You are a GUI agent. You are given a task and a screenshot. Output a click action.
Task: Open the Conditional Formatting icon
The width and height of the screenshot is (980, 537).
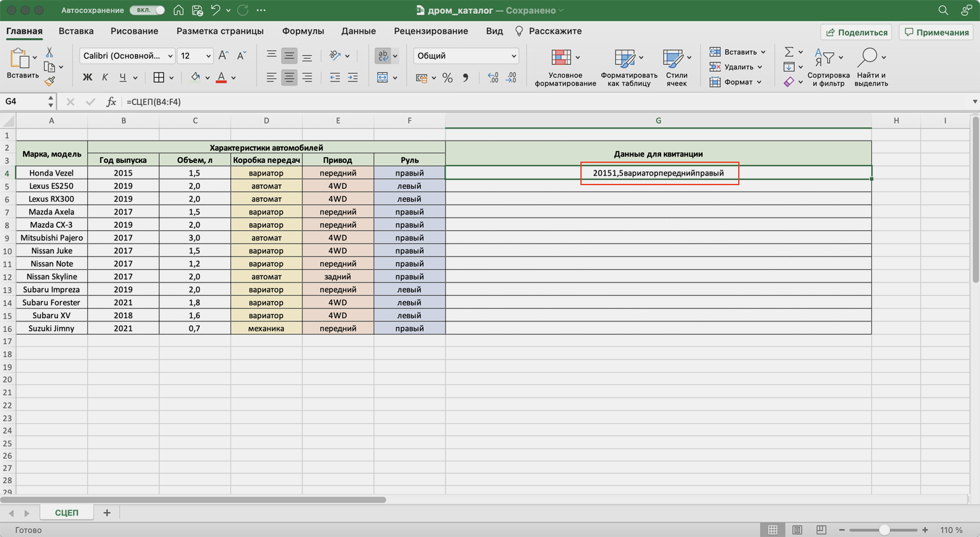tap(561, 58)
